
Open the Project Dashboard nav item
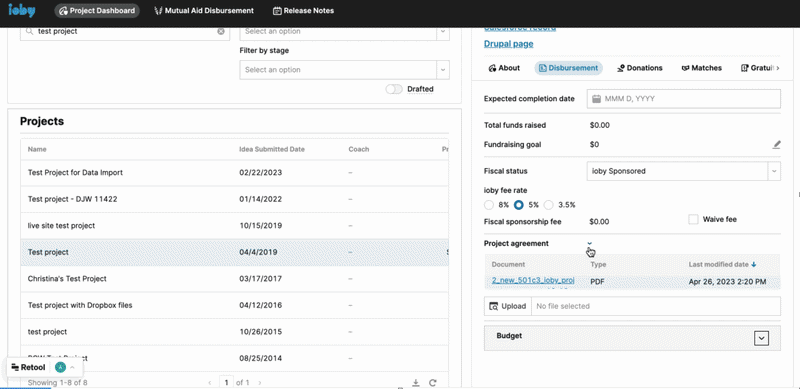pos(97,11)
